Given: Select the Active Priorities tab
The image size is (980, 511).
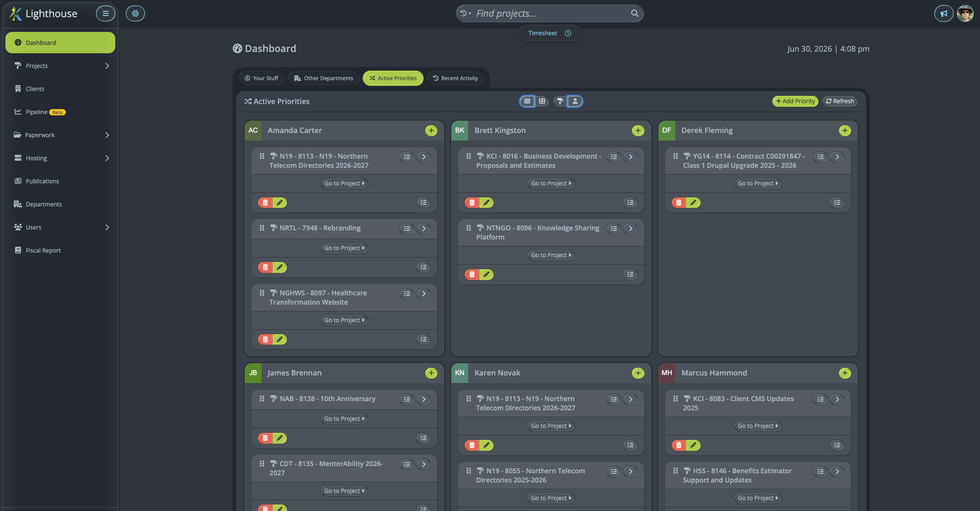Looking at the screenshot, I should [x=393, y=78].
